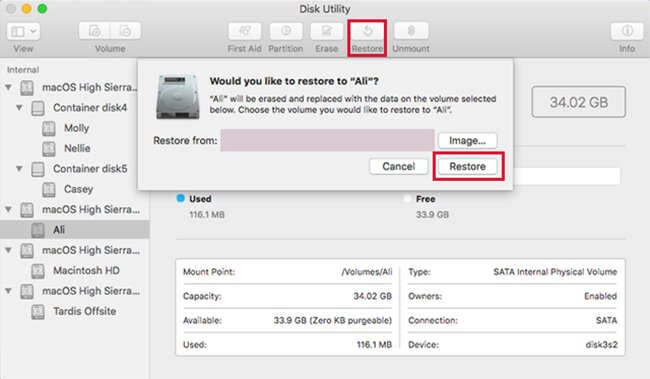Click the hard drive icon in the dialog
The image size is (650, 379).
178,97
